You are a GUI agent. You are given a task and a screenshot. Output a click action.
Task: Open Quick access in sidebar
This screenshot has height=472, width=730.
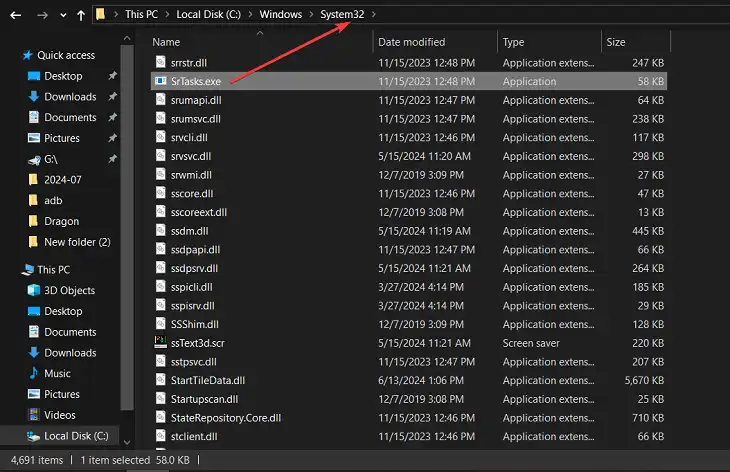pyautogui.click(x=66, y=55)
